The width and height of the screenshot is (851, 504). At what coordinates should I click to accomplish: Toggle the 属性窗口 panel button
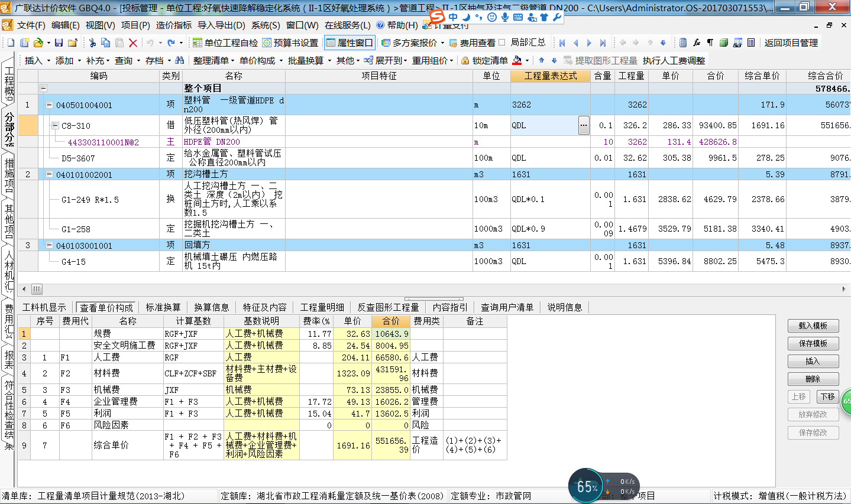click(x=350, y=43)
